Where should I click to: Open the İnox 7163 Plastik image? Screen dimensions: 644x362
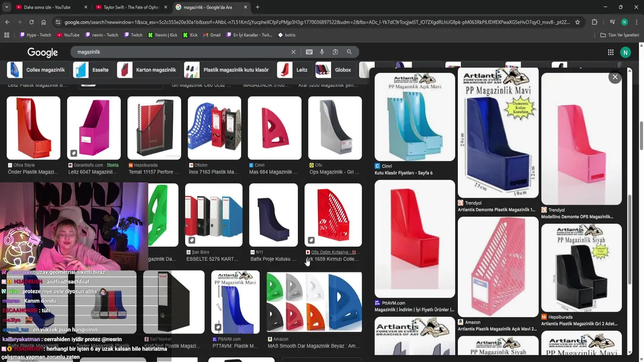214,128
